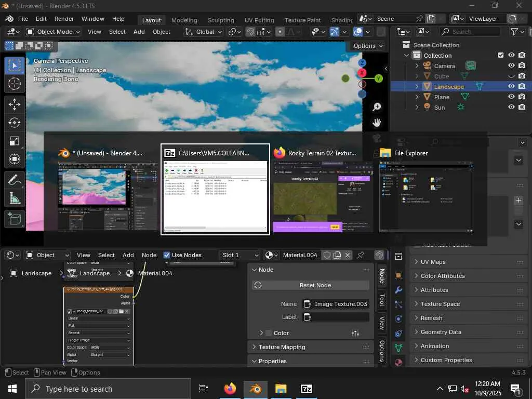
Task: Pick the Rotate tool
Action: tap(14, 123)
